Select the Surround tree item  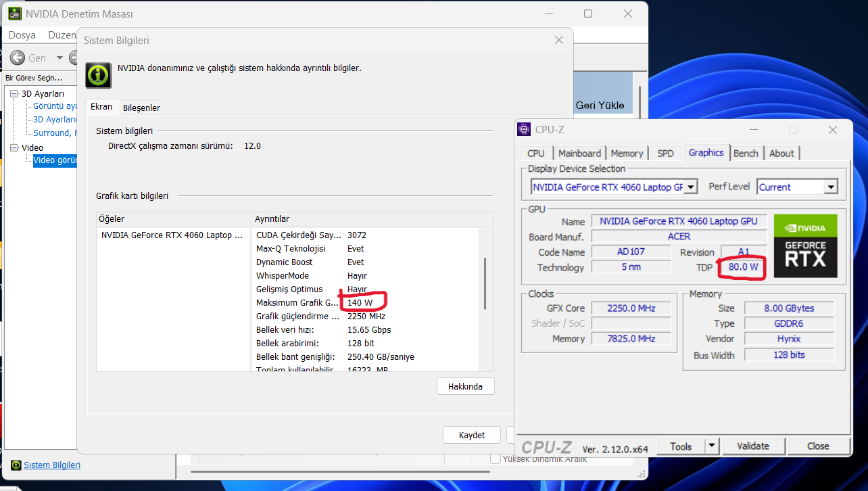click(55, 133)
